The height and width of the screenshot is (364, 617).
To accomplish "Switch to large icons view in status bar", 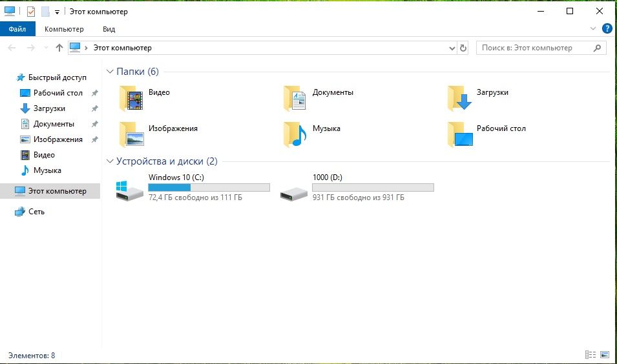I will coord(605,354).
